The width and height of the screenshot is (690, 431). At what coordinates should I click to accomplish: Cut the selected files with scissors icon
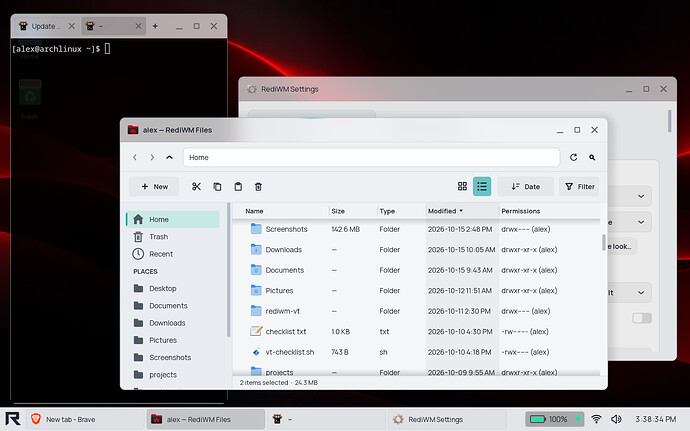click(196, 187)
